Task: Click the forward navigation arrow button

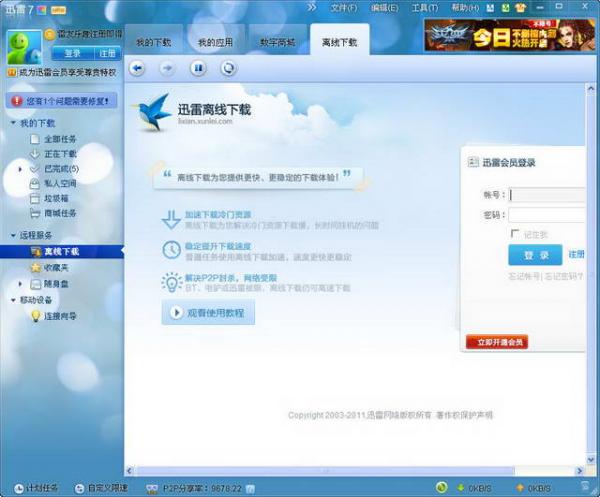Action: point(167,69)
